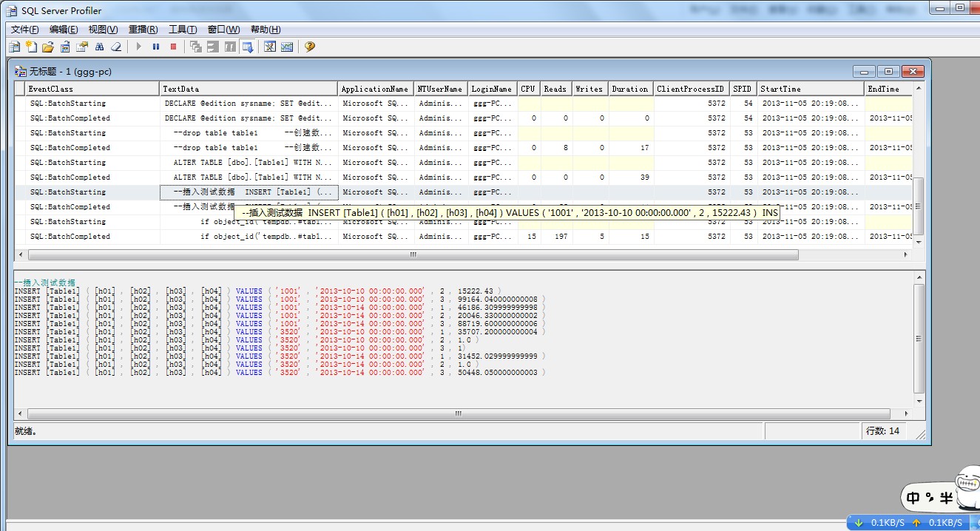Run the trace with the play icon
This screenshot has width=980, height=531.
pyautogui.click(x=138, y=46)
